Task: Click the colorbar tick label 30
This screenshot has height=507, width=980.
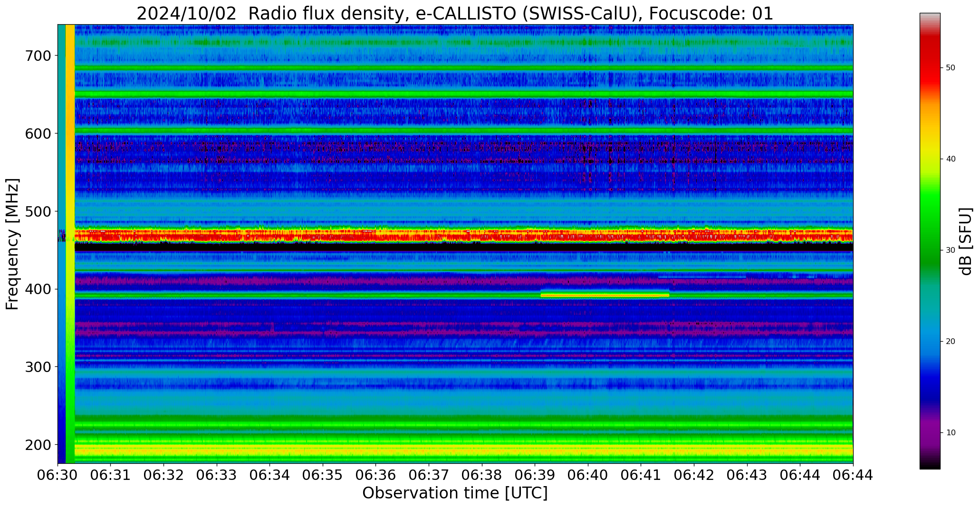Action: pyautogui.click(x=951, y=250)
